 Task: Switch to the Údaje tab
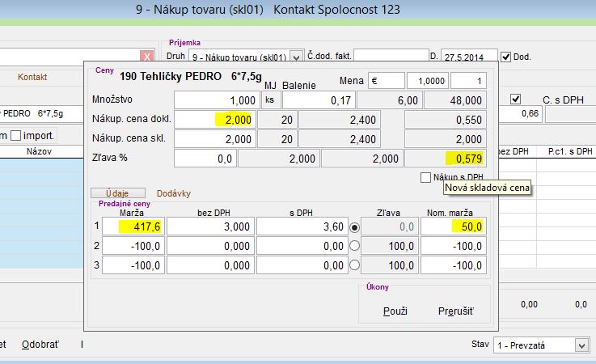click(x=117, y=193)
